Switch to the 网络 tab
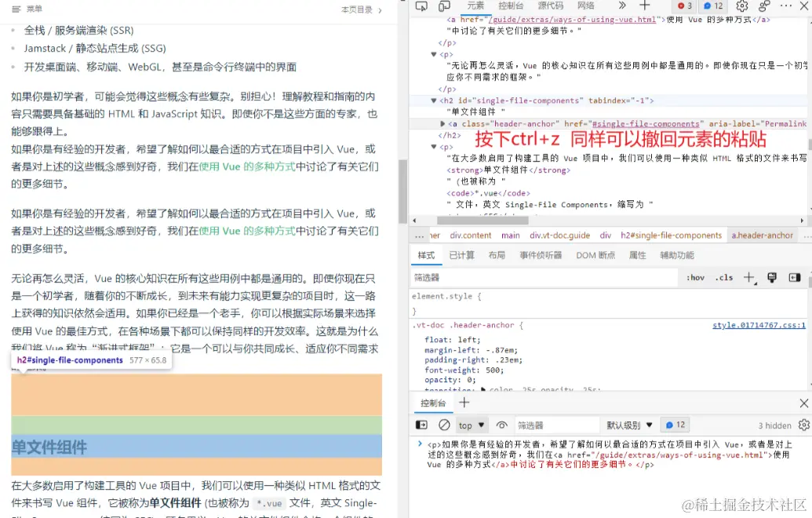 tap(586, 5)
